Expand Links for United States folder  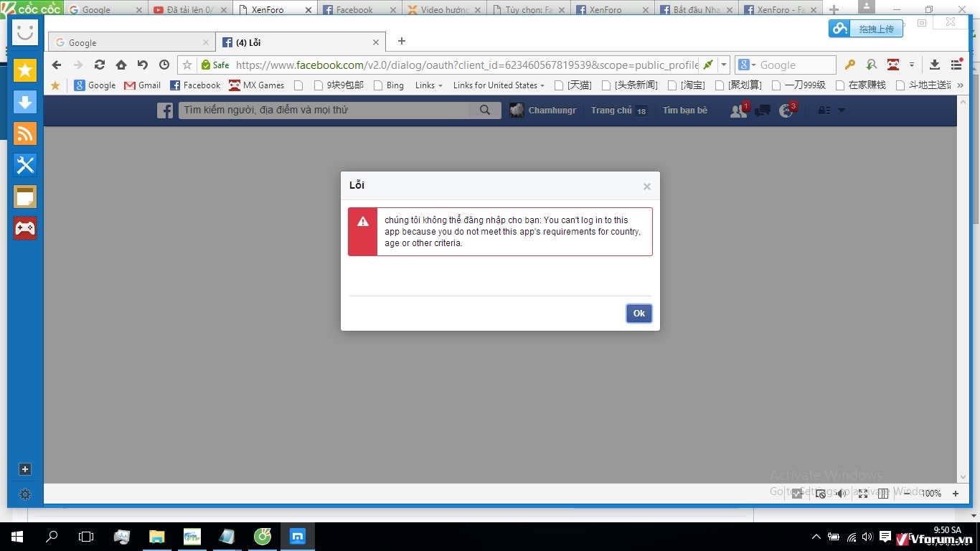pyautogui.click(x=499, y=85)
